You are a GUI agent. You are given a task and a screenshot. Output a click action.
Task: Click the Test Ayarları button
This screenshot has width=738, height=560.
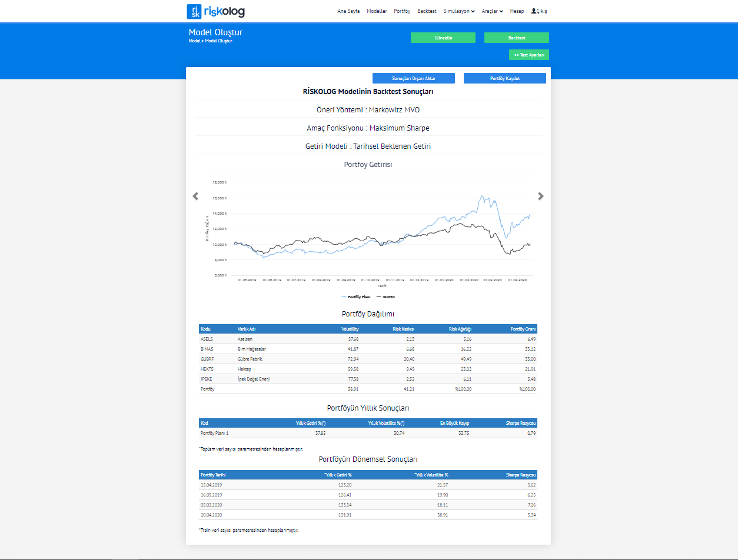[x=528, y=55]
